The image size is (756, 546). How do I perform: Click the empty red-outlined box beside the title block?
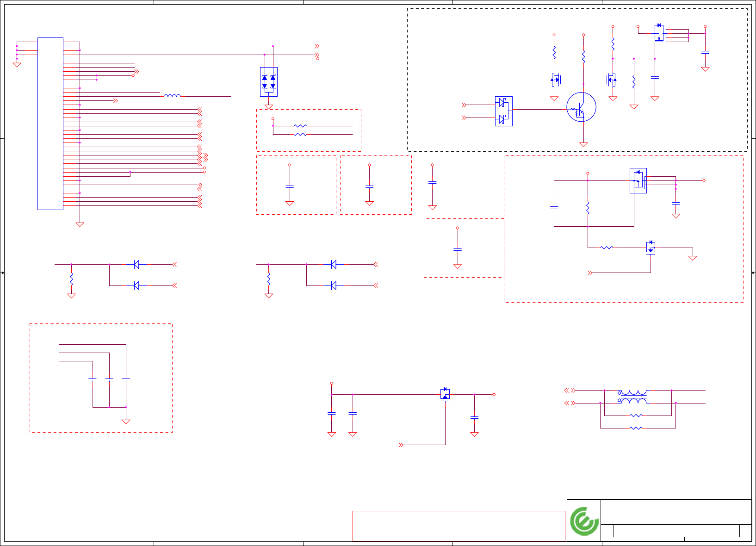[x=459, y=526]
